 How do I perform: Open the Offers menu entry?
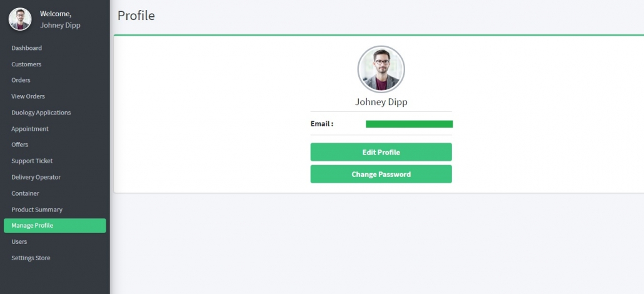20,144
